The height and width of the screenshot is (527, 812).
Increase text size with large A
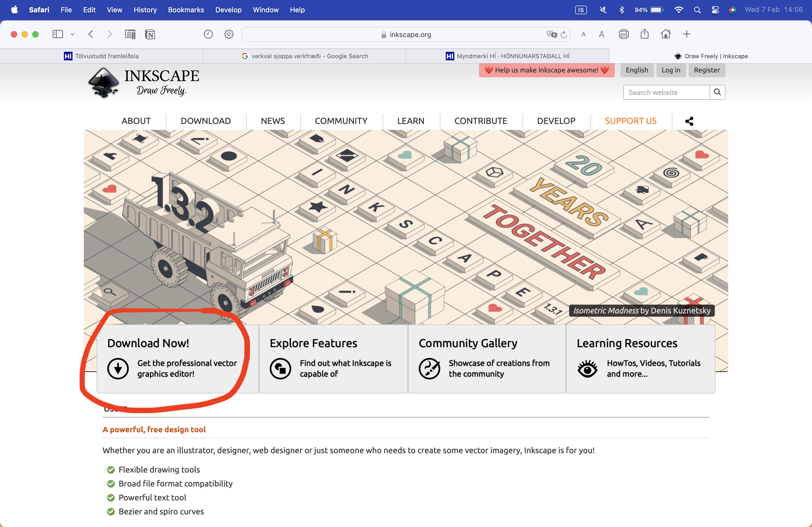[x=601, y=34]
